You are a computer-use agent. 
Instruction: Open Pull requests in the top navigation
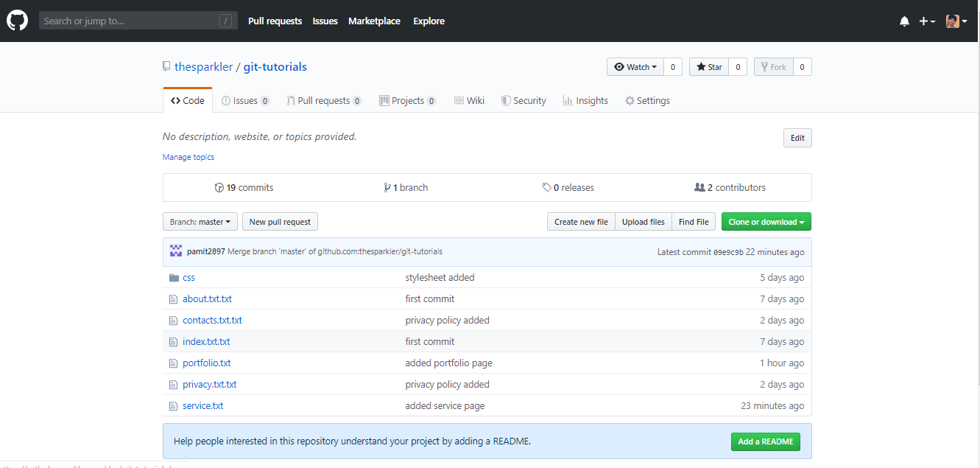point(275,21)
